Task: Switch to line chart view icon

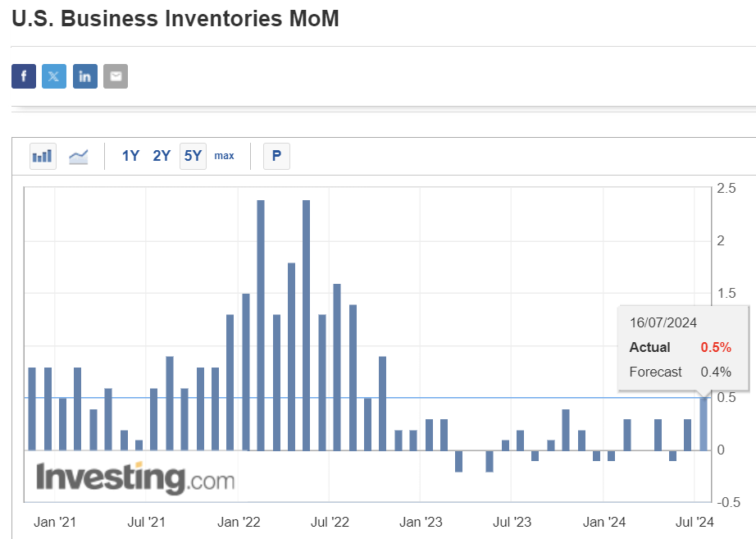Action: click(79, 155)
